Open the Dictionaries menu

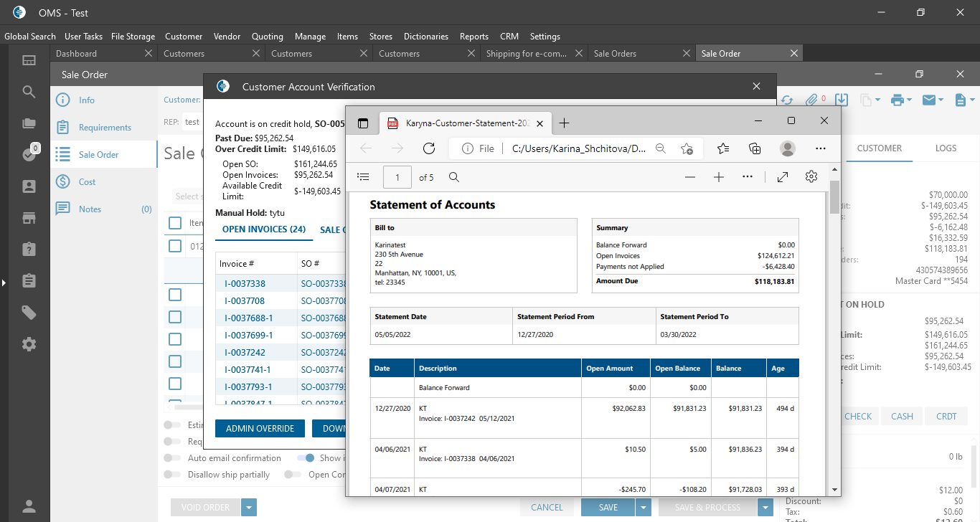pyautogui.click(x=425, y=37)
